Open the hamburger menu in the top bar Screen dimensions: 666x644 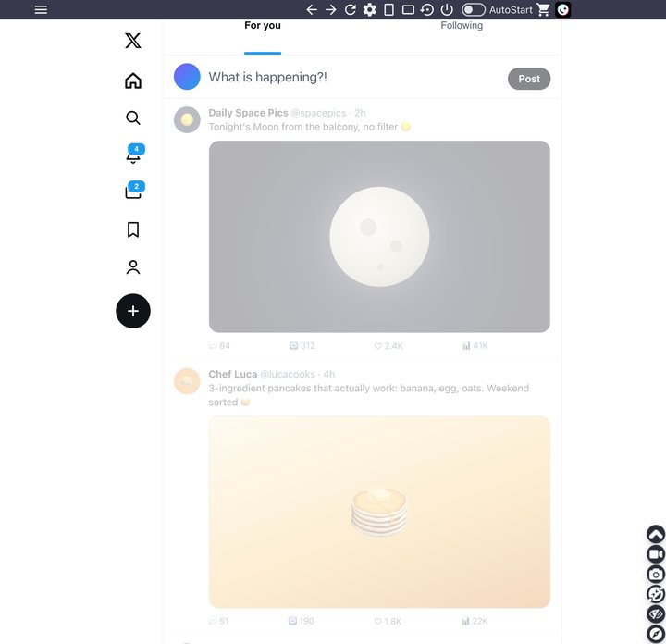tap(41, 9)
